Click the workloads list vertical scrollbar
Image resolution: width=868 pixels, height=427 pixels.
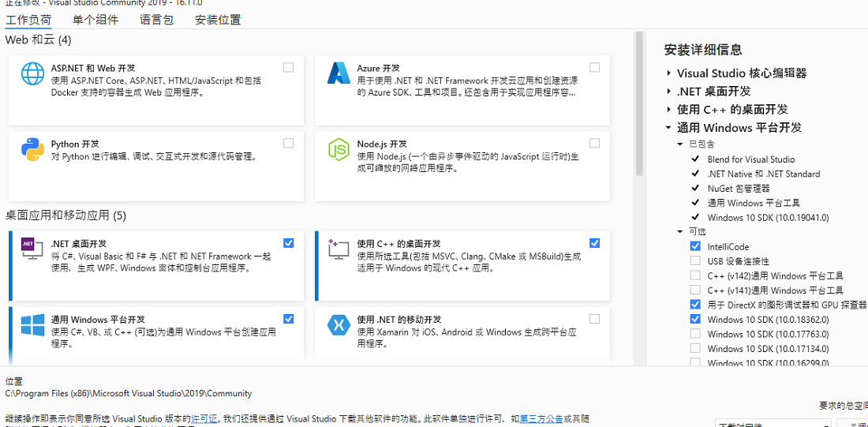click(639, 103)
